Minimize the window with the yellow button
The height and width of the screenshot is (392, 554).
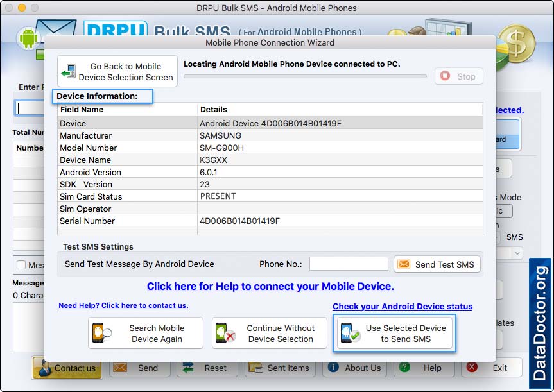[x=22, y=8]
